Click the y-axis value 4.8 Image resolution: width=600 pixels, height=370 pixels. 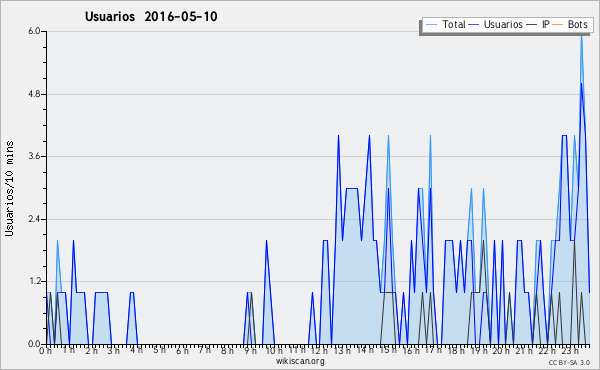34,94
